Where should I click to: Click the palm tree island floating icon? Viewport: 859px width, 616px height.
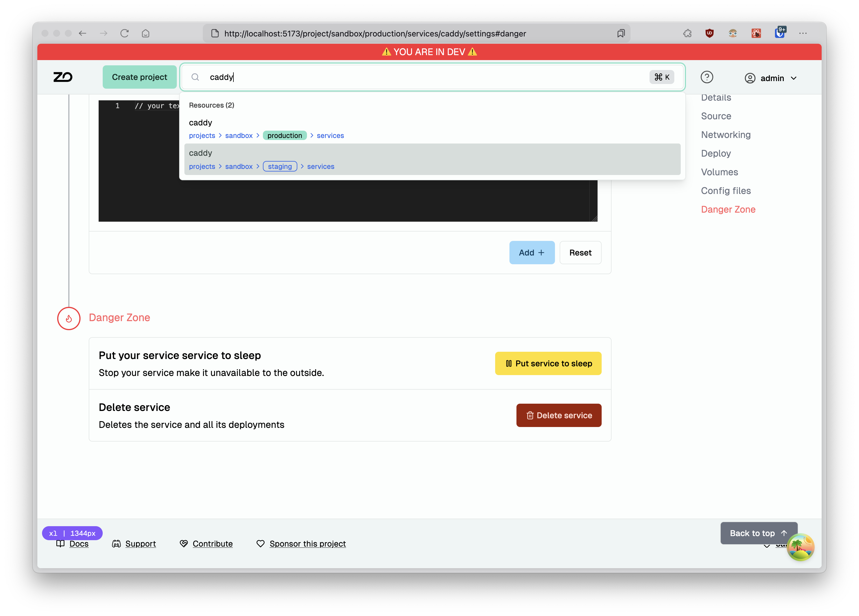[800, 547]
